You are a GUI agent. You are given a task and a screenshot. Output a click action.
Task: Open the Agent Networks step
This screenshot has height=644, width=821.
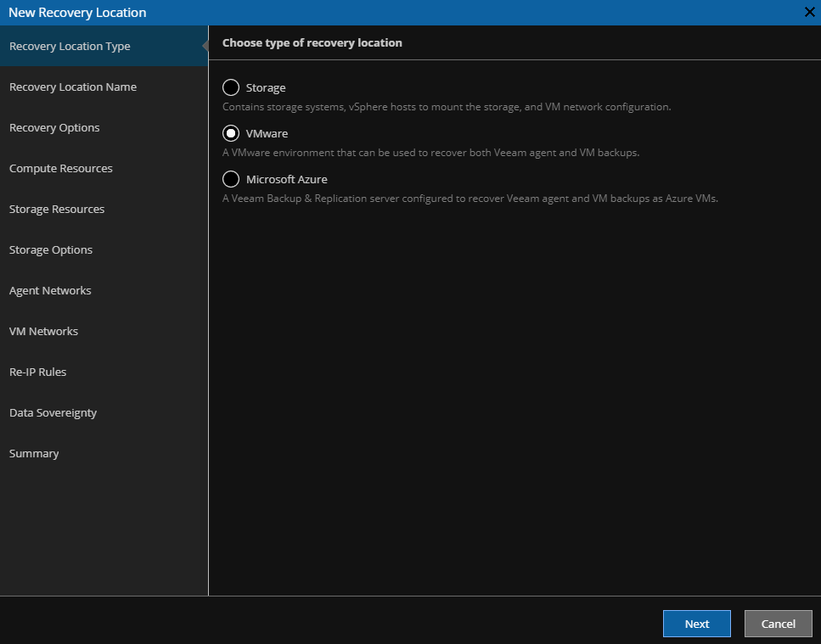pos(104,291)
